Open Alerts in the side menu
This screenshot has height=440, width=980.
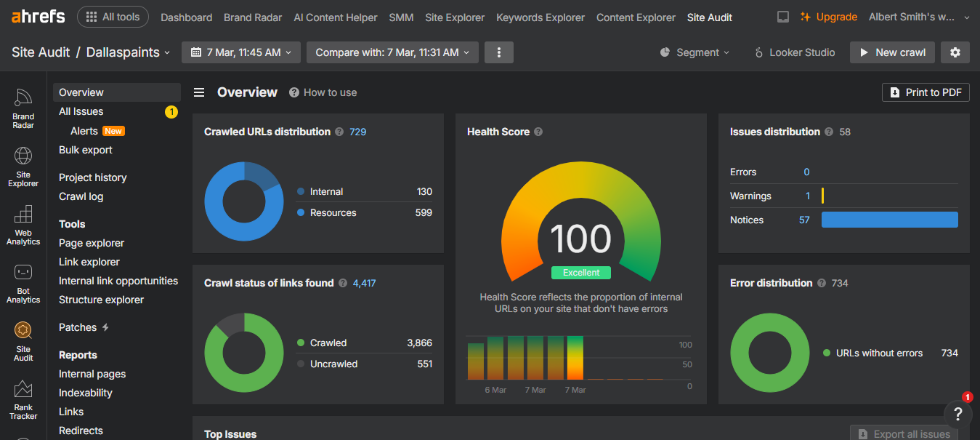point(84,131)
